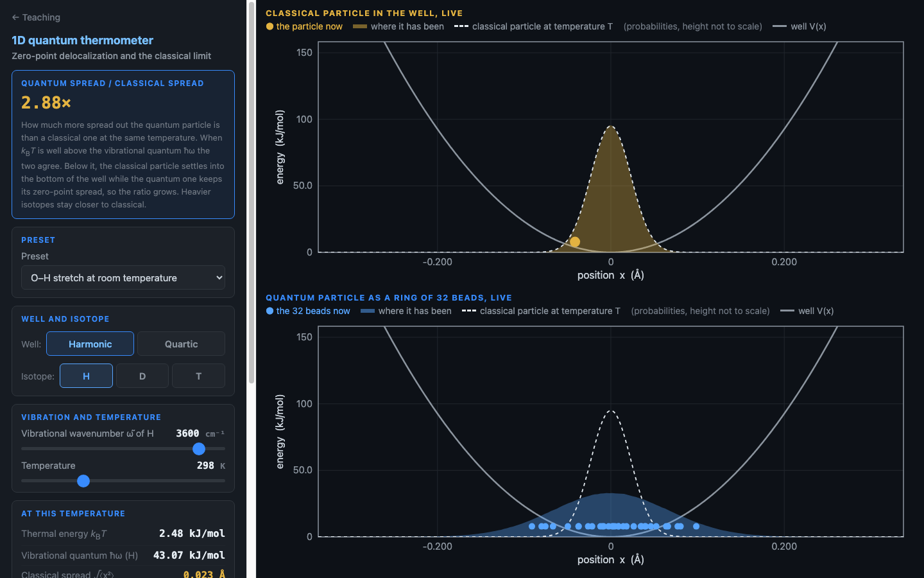Viewport: 924px width, 578px height.
Task: Click "the 32 beads now" legend entry
Action: (308, 311)
